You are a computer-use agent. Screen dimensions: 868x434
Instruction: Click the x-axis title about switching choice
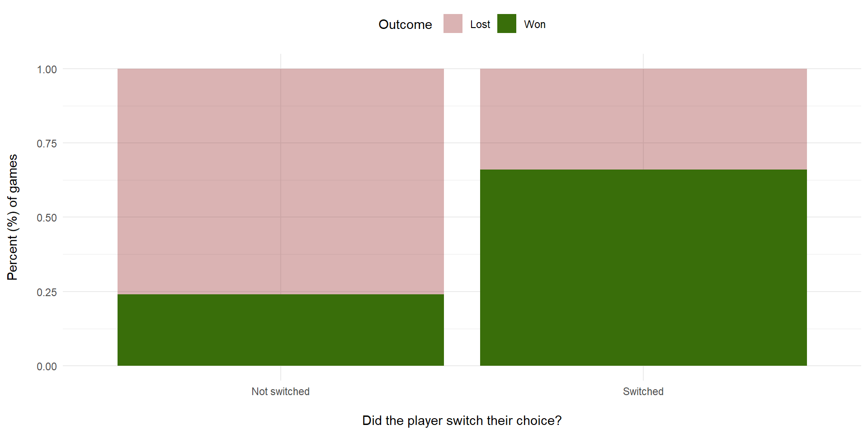(462, 420)
